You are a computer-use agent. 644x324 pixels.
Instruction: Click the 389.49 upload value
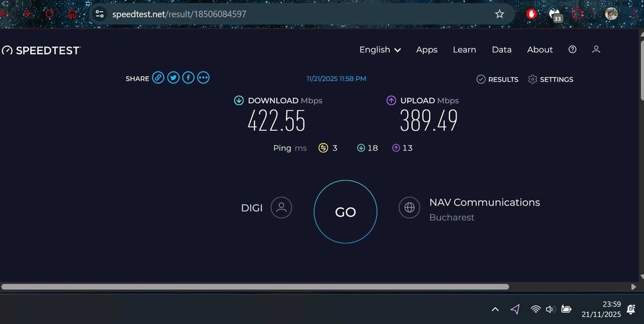click(429, 120)
